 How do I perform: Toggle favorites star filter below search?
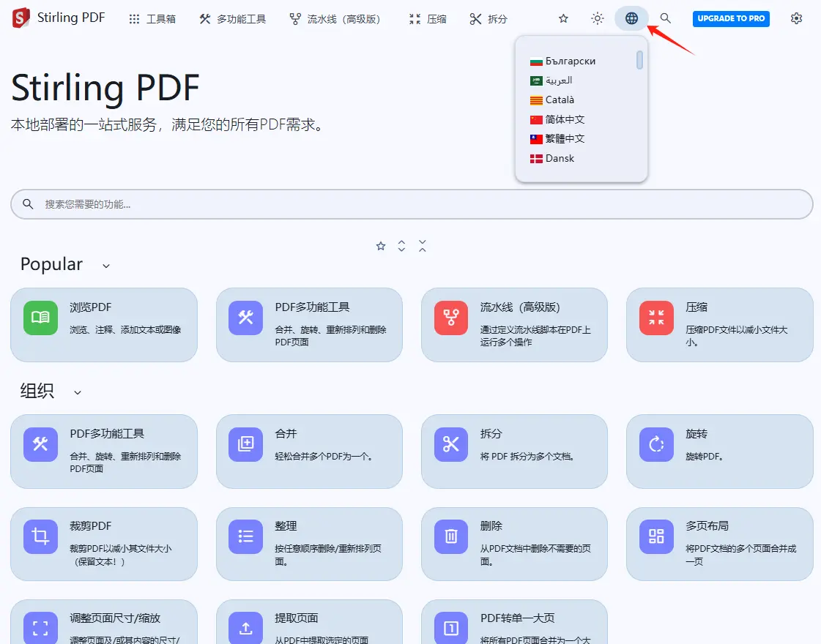pos(381,247)
